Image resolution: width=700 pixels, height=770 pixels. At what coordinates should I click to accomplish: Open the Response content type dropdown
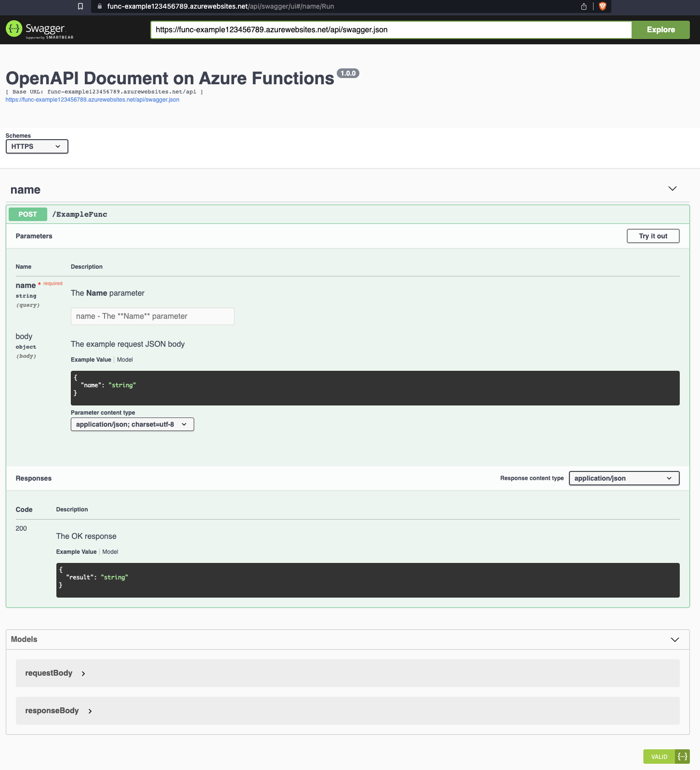624,478
